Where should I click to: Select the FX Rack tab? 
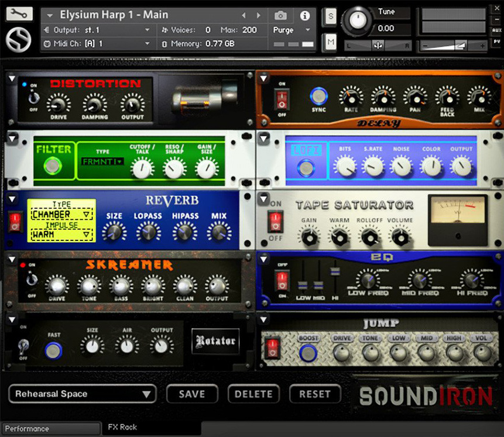point(122,428)
